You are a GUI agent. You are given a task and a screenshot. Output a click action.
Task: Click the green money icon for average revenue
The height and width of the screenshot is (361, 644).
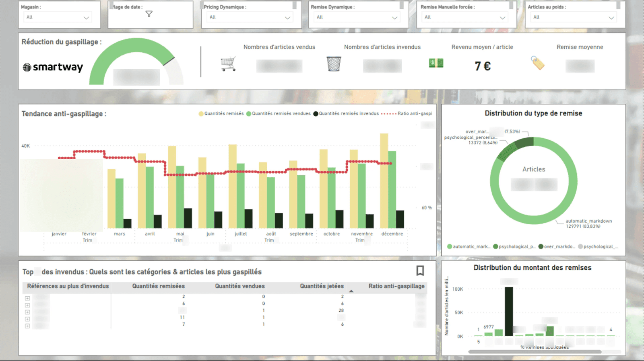coord(436,63)
